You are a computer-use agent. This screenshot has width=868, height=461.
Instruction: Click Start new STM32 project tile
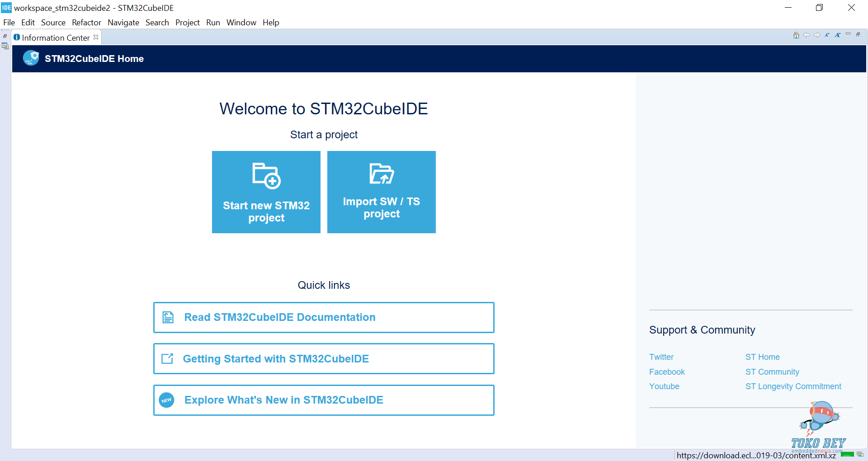pyautogui.click(x=266, y=192)
